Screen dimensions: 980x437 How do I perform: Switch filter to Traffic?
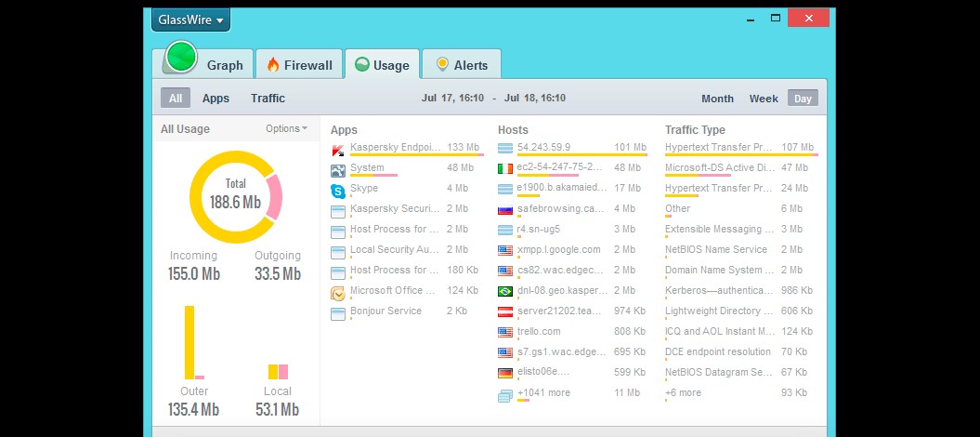pos(268,99)
